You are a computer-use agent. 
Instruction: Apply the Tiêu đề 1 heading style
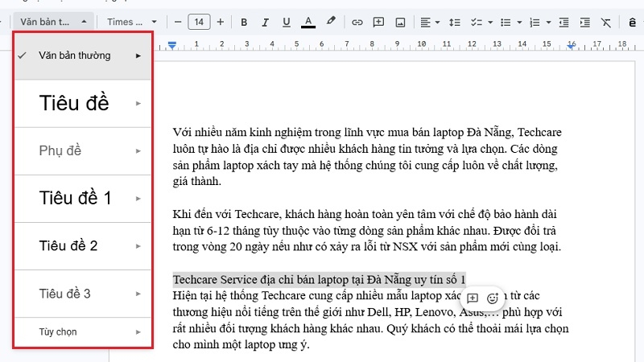coord(83,199)
